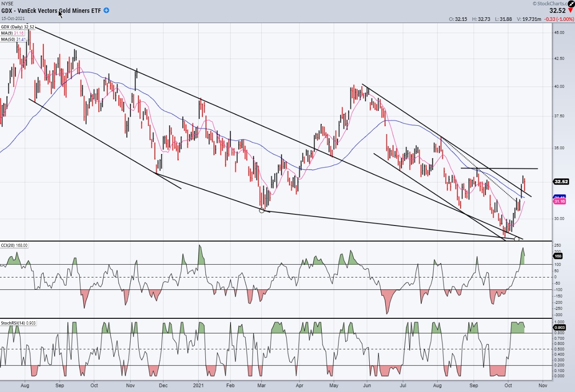This screenshot has width=575, height=392.
Task: Click the 30.00 price axis label
Action: [559, 218]
